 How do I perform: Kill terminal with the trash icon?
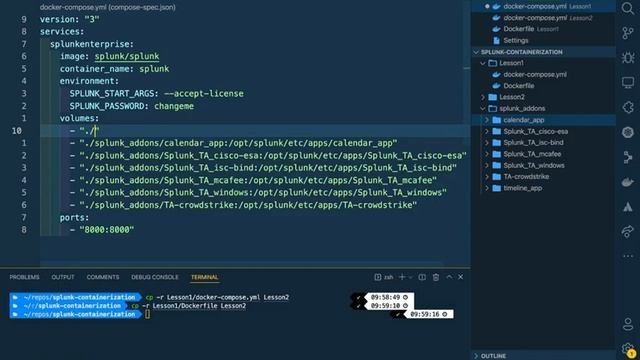click(436, 277)
